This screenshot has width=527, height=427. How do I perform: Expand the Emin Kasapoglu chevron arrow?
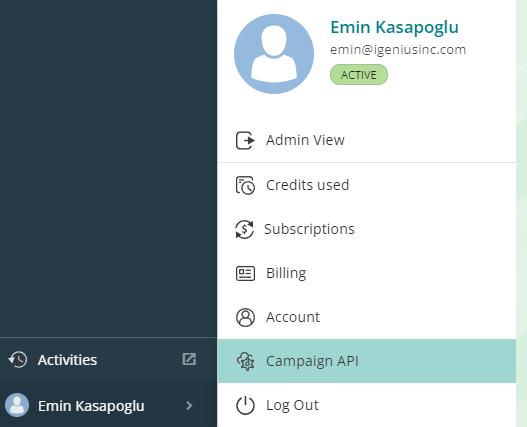[189, 405]
